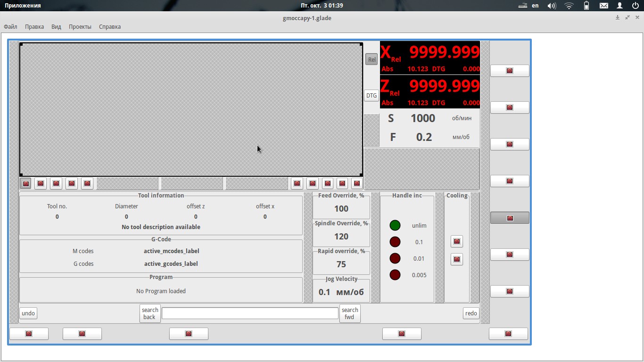Image resolution: width=644 pixels, height=362 pixels.
Task: Click rightmost icon button under the preview
Action: coord(357,183)
